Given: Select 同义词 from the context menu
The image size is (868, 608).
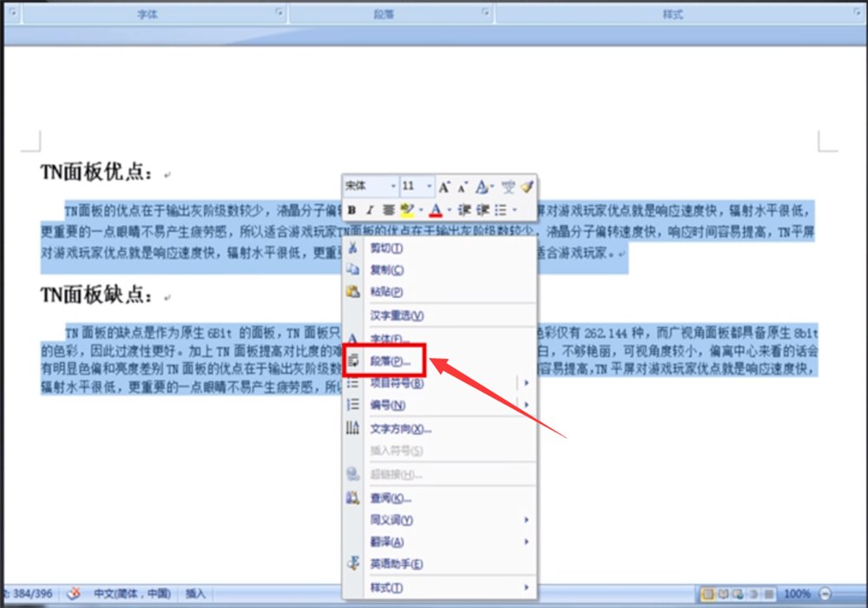Looking at the screenshot, I should [388, 519].
